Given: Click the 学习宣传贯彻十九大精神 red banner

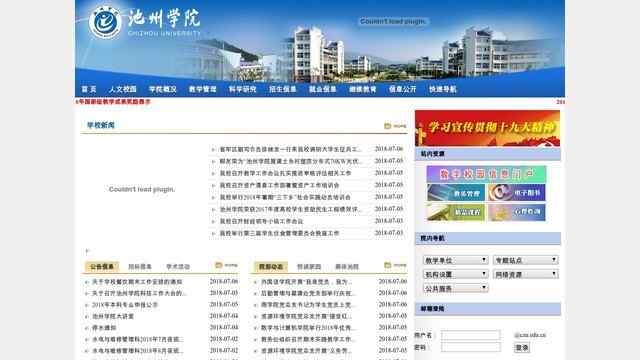Looking at the screenshot, I should tap(487, 128).
